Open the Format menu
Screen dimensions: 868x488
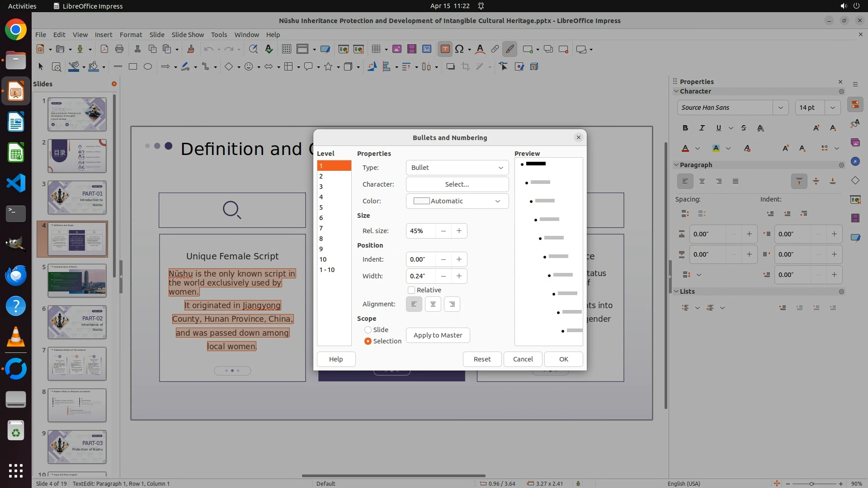tap(131, 35)
